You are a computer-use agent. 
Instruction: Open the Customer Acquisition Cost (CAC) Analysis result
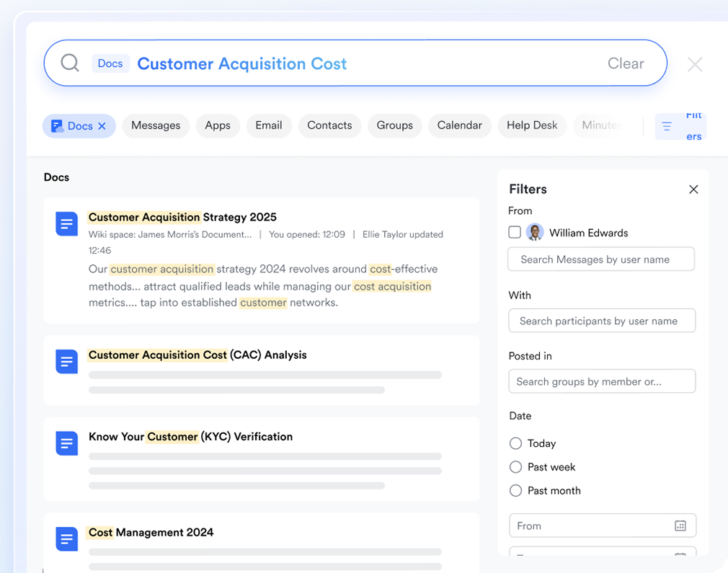[x=197, y=355]
